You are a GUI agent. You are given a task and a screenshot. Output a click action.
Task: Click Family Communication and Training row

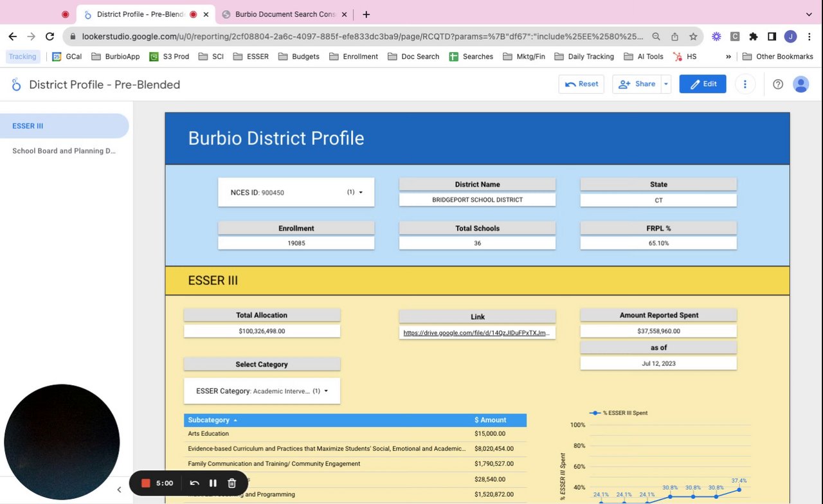point(355,464)
